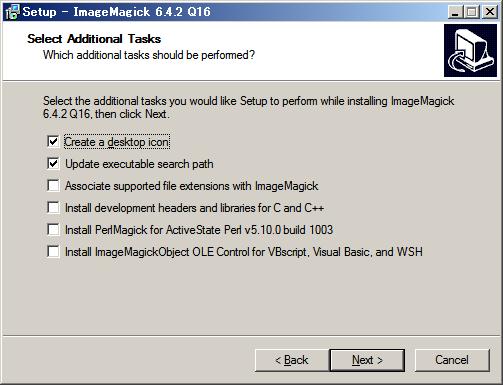
Task: Click the instruction paragraph mentioning Setup to perform
Action: (249, 107)
